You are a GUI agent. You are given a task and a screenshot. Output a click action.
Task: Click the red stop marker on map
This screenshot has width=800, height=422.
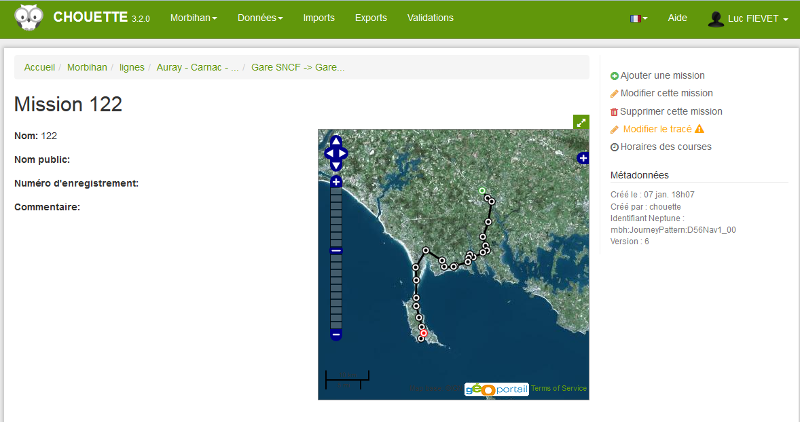click(x=423, y=333)
